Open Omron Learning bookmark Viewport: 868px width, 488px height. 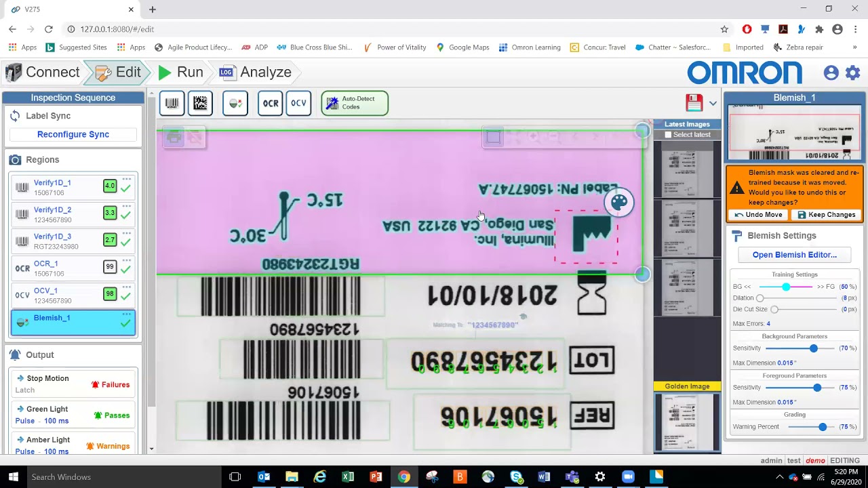(x=530, y=47)
